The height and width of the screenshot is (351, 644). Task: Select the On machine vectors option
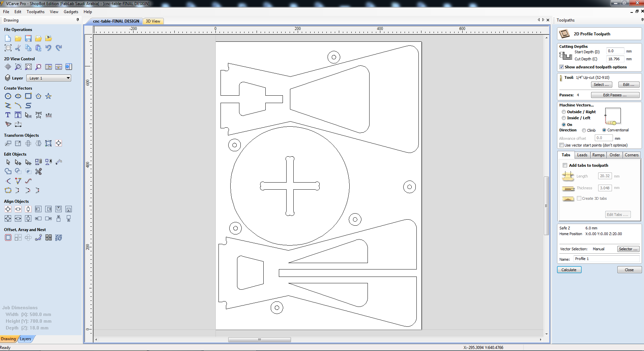pyautogui.click(x=563, y=125)
